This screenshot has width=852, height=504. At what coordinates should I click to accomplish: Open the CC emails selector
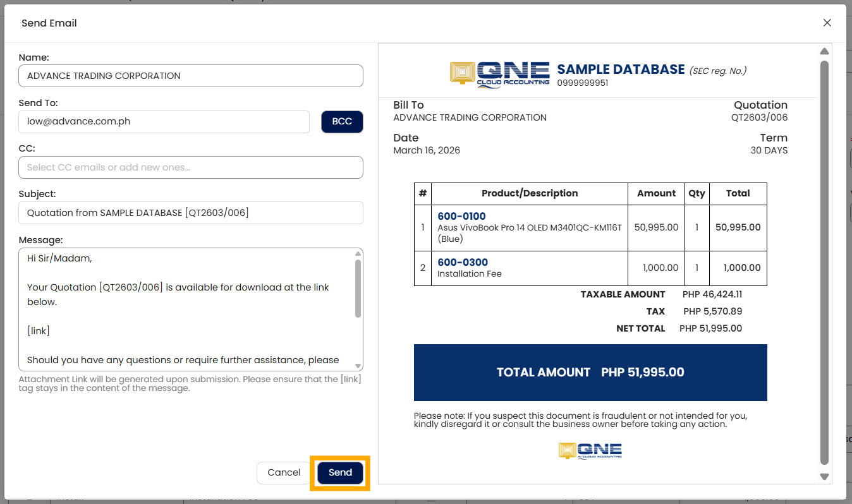pyautogui.click(x=191, y=167)
